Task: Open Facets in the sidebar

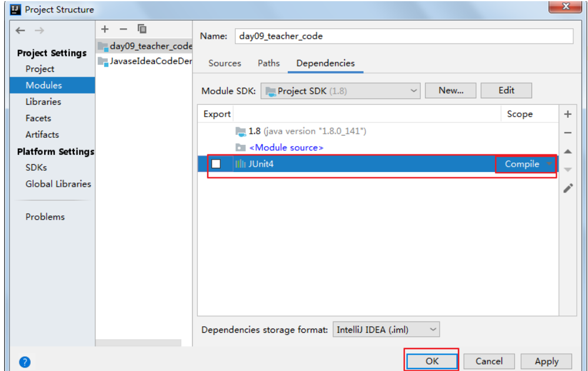Action: [38, 118]
